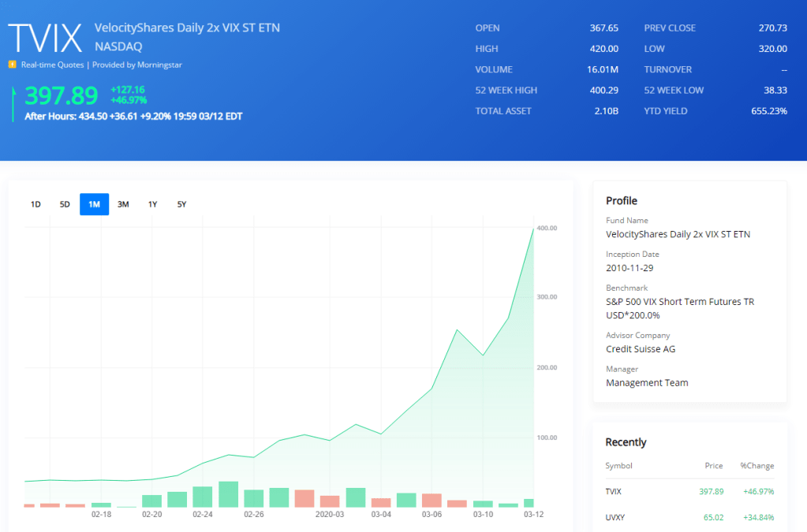Click the After Hours quote line

tap(133, 116)
